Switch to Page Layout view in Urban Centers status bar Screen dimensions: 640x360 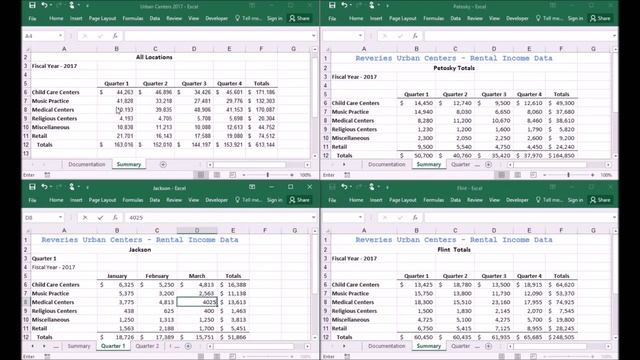(x=217, y=175)
